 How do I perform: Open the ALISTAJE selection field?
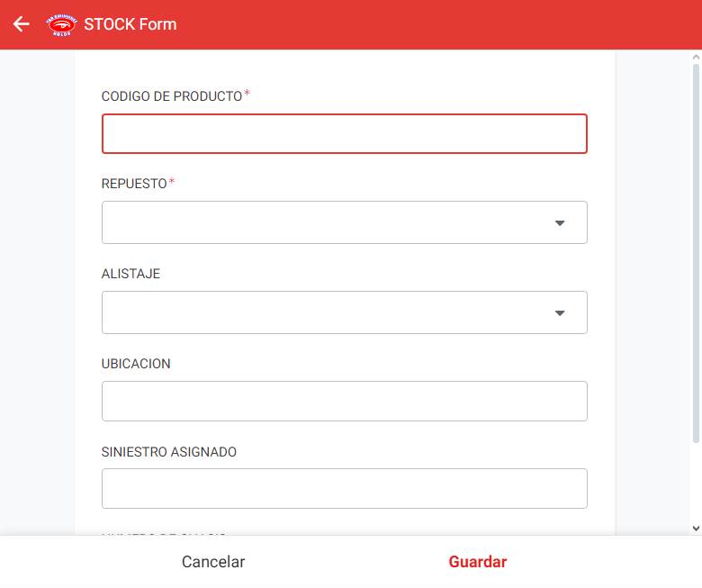[x=345, y=312]
